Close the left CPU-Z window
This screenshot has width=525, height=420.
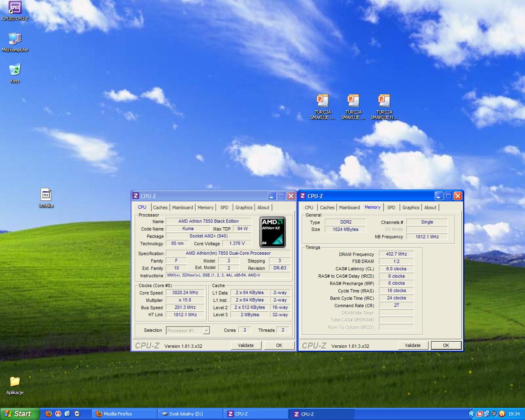tap(291, 196)
